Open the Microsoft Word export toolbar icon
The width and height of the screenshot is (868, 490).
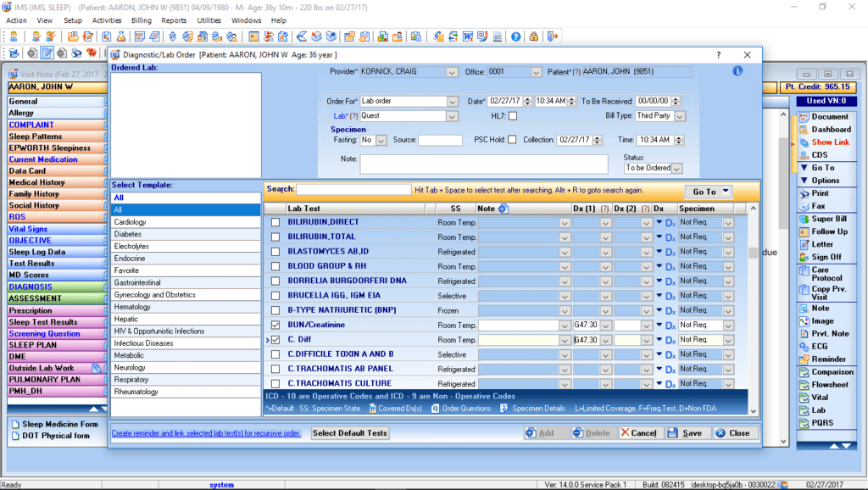468,36
